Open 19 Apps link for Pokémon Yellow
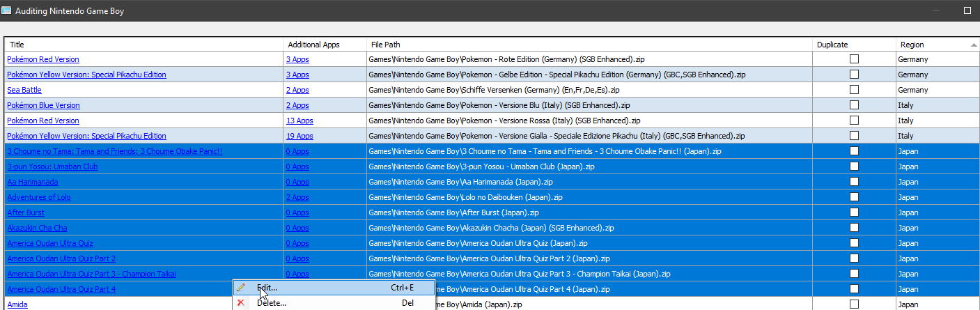This screenshot has width=980, height=310. [x=300, y=136]
